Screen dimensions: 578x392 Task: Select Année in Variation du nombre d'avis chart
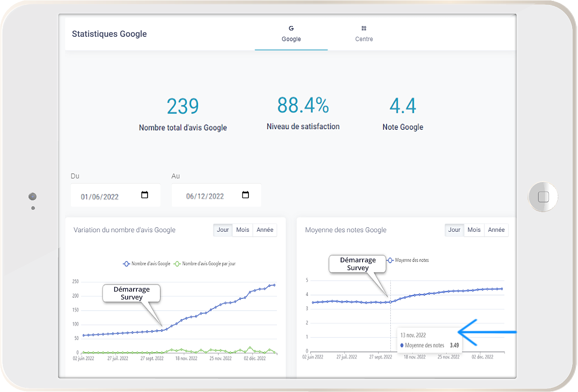[265, 230]
